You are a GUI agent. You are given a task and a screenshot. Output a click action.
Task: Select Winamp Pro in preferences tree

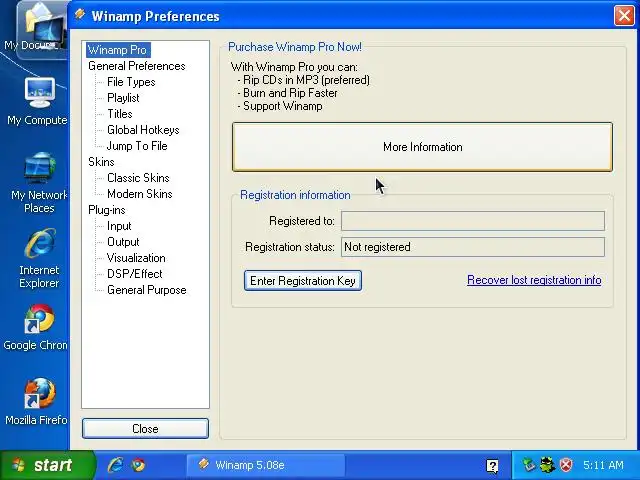pyautogui.click(x=117, y=50)
